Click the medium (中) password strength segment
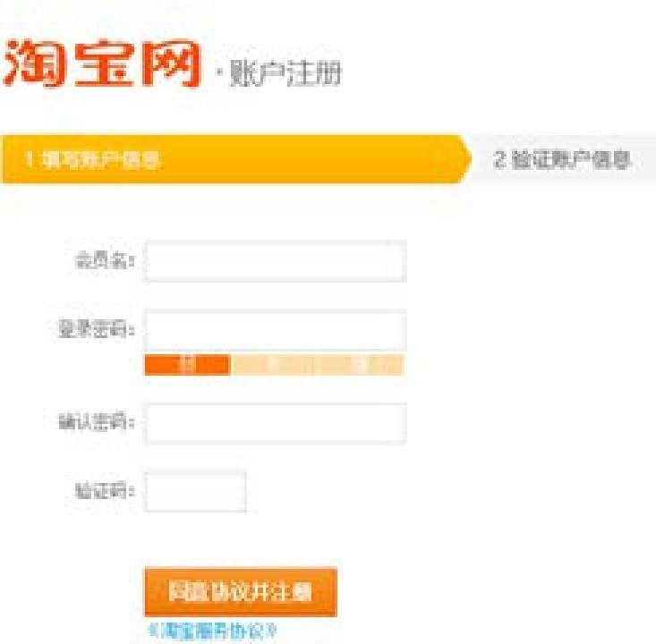 tap(275, 364)
